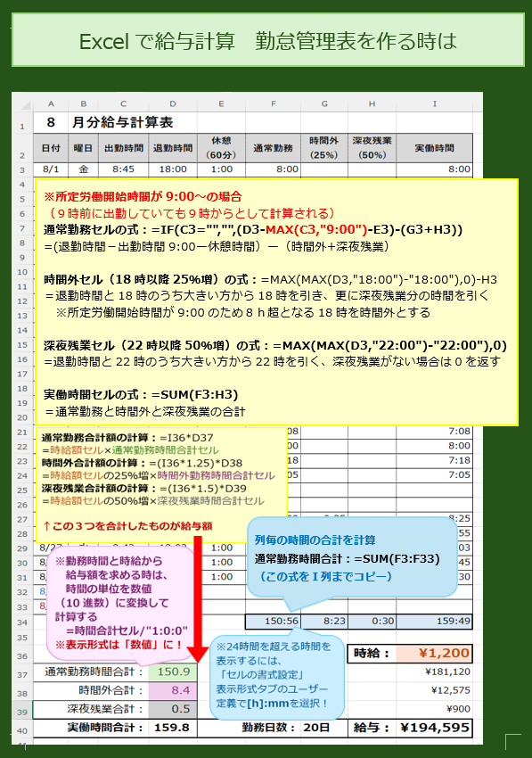Click the 給与： label cell

[372, 728]
